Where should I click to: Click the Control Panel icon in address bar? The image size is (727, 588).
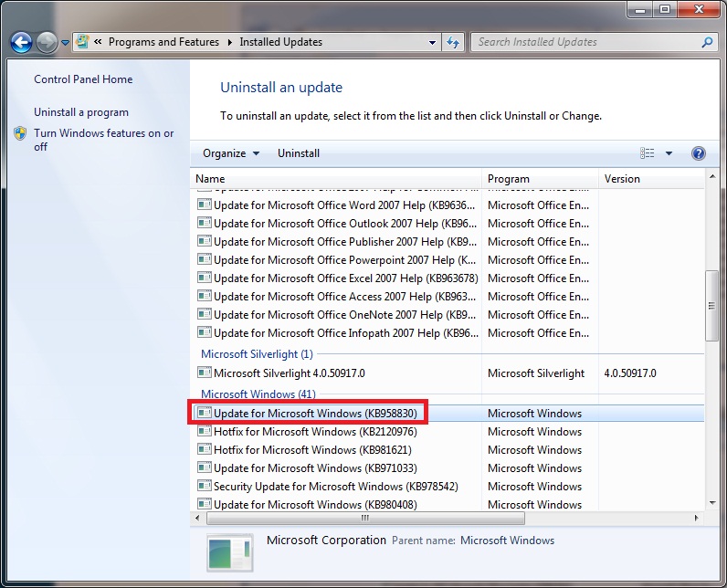point(82,42)
